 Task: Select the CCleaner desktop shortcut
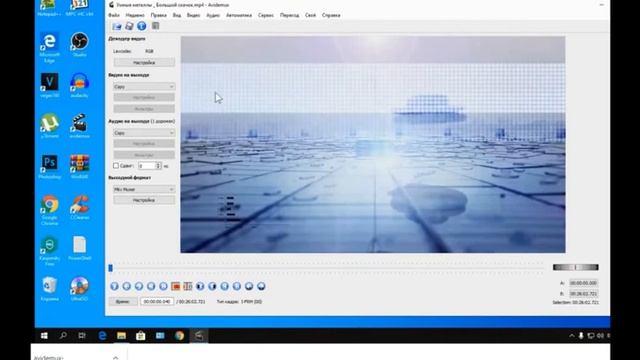79,207
